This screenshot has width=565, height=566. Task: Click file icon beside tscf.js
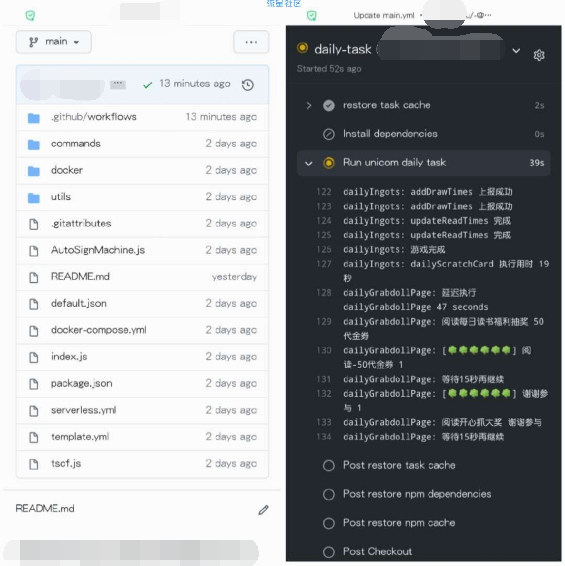click(34, 464)
